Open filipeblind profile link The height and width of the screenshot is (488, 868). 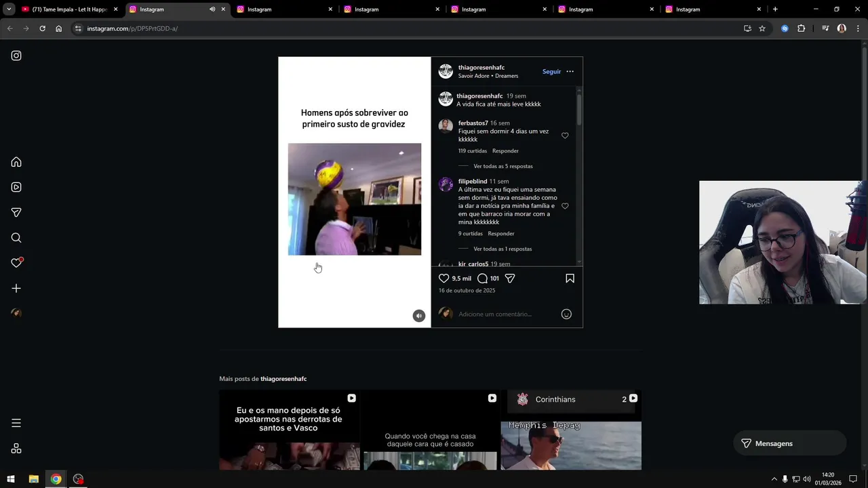pos(473,182)
